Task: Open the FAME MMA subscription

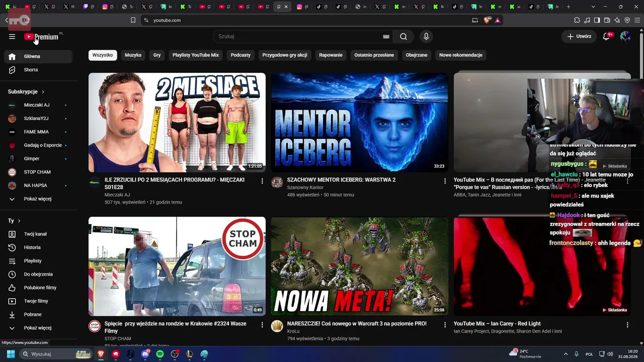Action: point(38,132)
